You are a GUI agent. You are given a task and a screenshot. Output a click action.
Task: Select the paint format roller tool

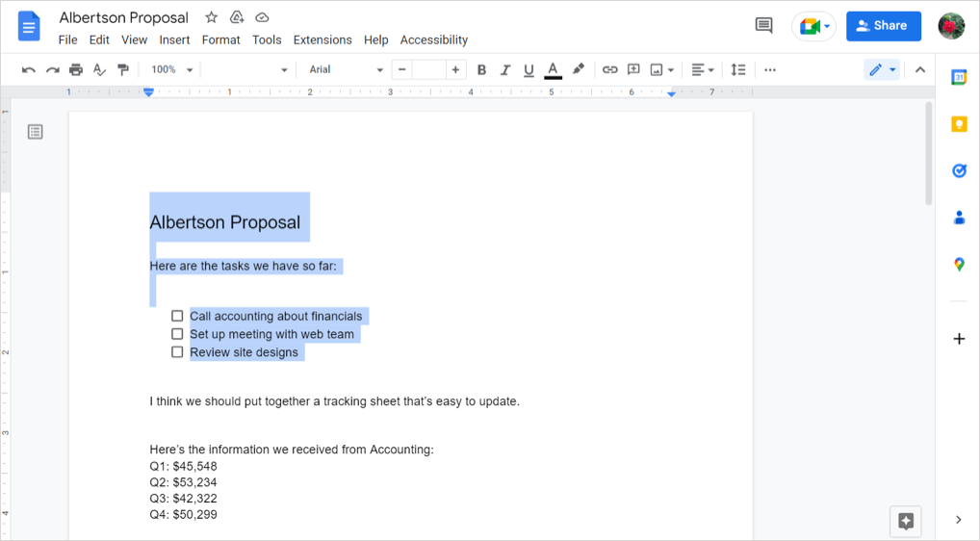point(123,69)
